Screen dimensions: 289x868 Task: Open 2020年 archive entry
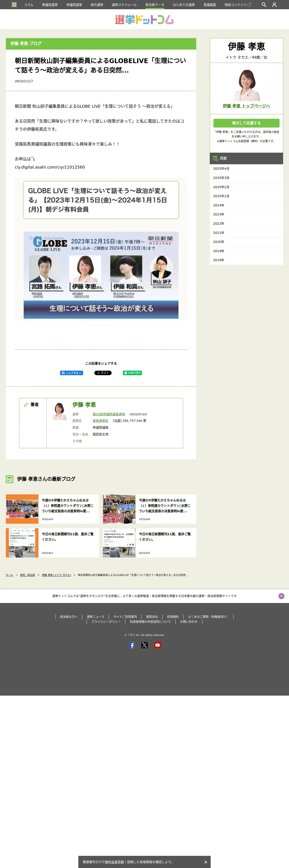pyautogui.click(x=246, y=242)
